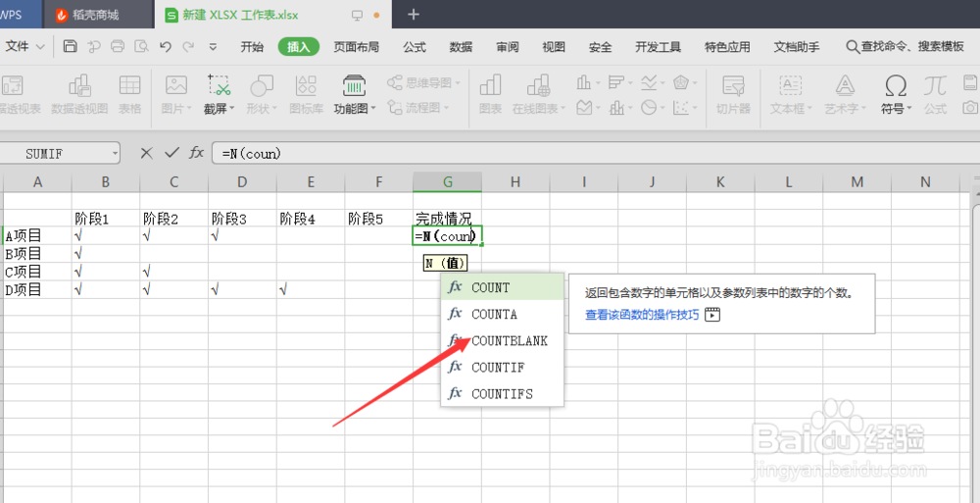This screenshot has height=503, width=980.
Task: Open the 文档助手 tab
Action: [797, 47]
